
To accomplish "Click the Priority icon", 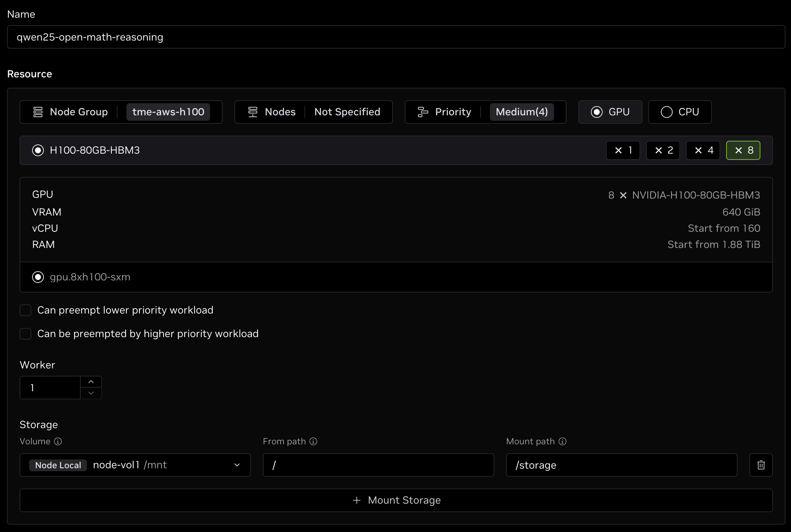I will coord(423,112).
